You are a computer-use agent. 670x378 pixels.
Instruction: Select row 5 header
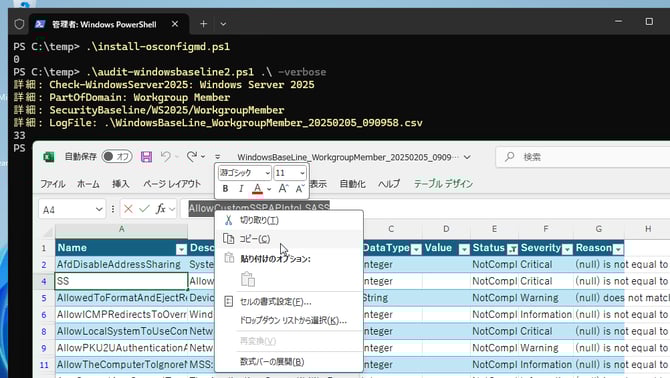pos(44,298)
